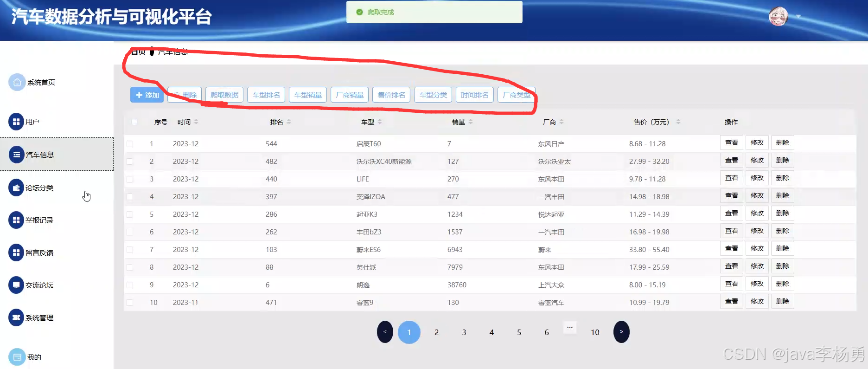Click the 交流论坛 monitor icon in sidebar
This screenshot has width=868, height=369.
coord(16,285)
